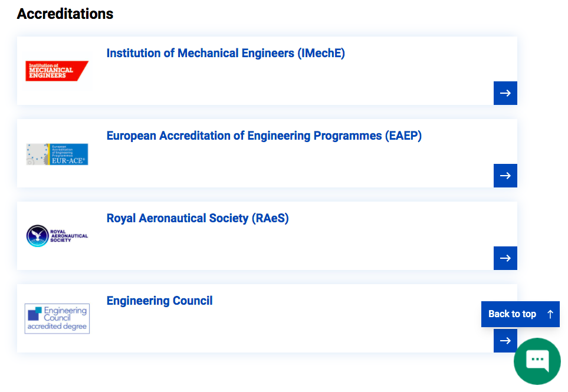The height and width of the screenshot is (392, 568).
Task: Click the arrow button on the RAeS card
Action: (505, 258)
